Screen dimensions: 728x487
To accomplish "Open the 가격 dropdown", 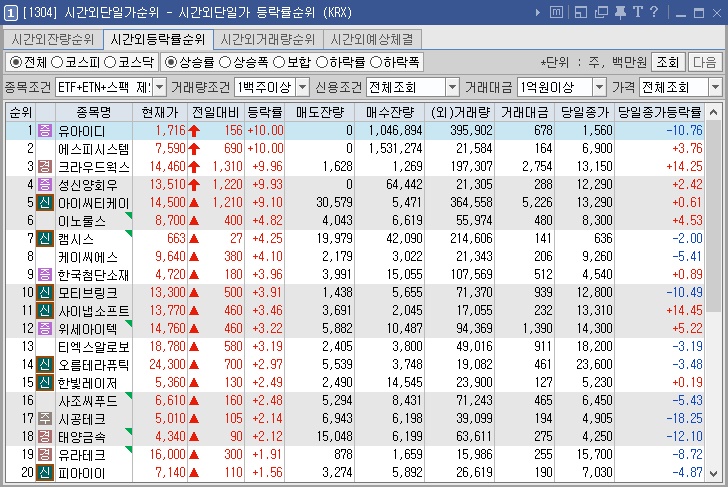I will coord(715,87).
